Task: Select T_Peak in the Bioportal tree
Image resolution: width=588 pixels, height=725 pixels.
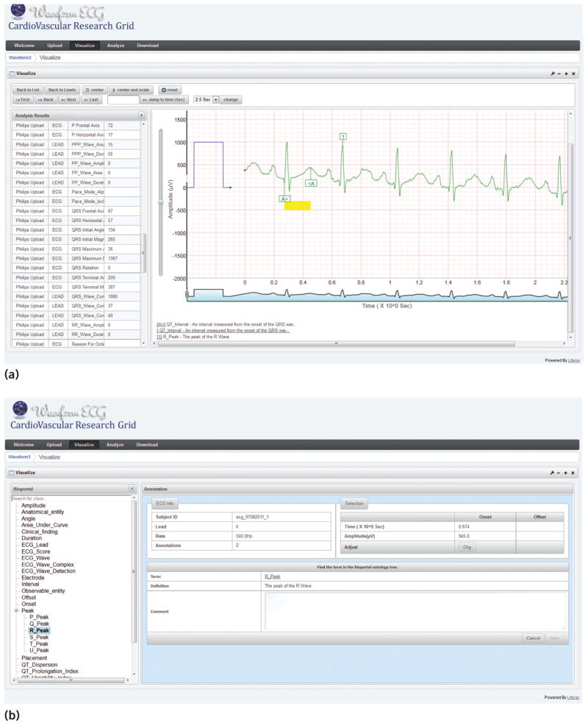Action: coord(39,643)
